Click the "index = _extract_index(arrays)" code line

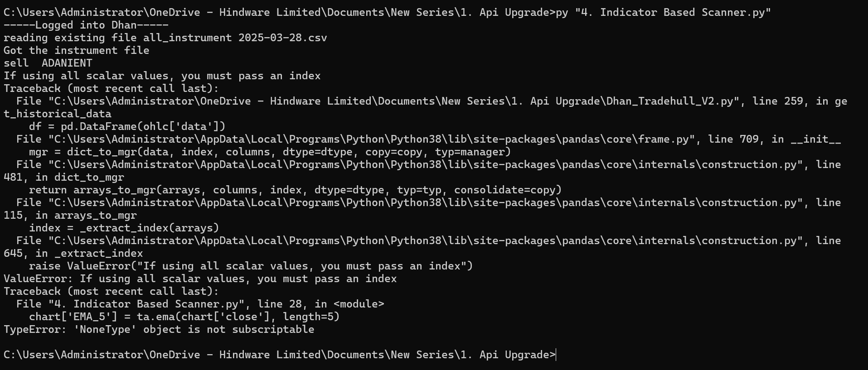coord(124,228)
